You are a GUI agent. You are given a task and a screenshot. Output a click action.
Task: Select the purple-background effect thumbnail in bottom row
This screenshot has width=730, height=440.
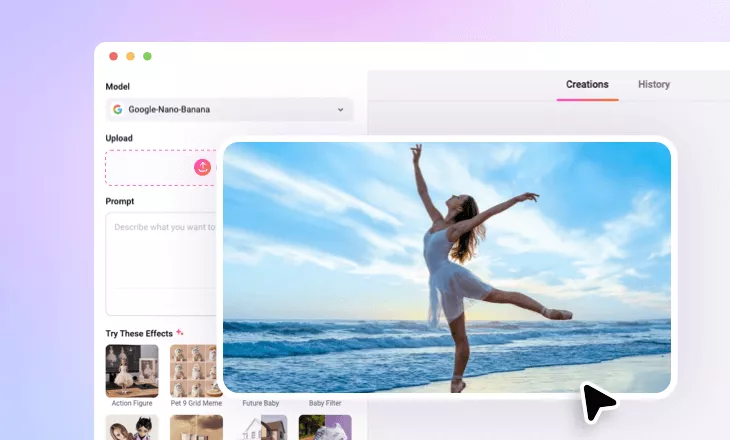[x=325, y=427]
